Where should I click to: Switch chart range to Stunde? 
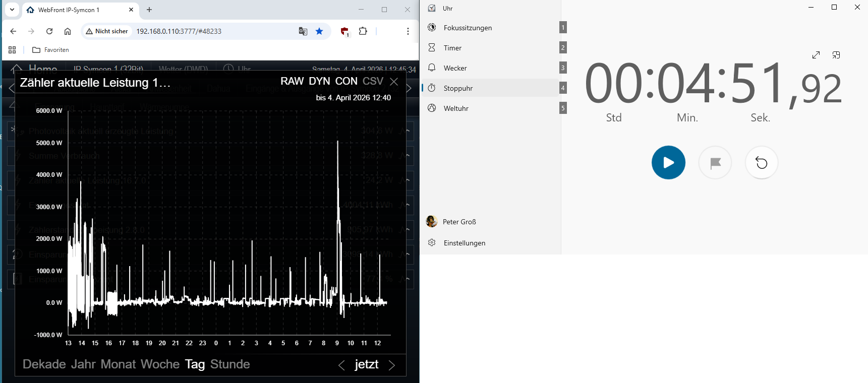(x=230, y=364)
